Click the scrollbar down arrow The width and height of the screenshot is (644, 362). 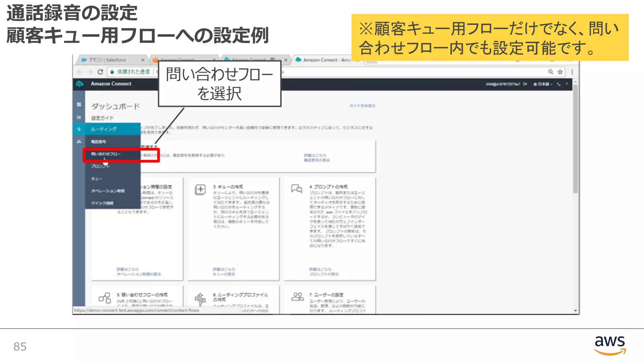pyautogui.click(x=575, y=311)
